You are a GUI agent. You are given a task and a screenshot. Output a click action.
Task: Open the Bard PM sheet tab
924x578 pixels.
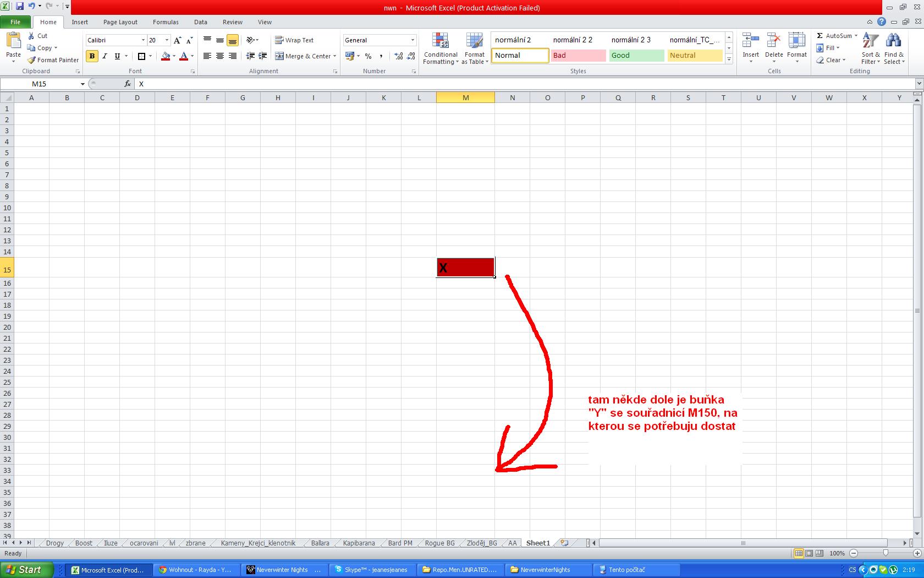[x=400, y=543]
